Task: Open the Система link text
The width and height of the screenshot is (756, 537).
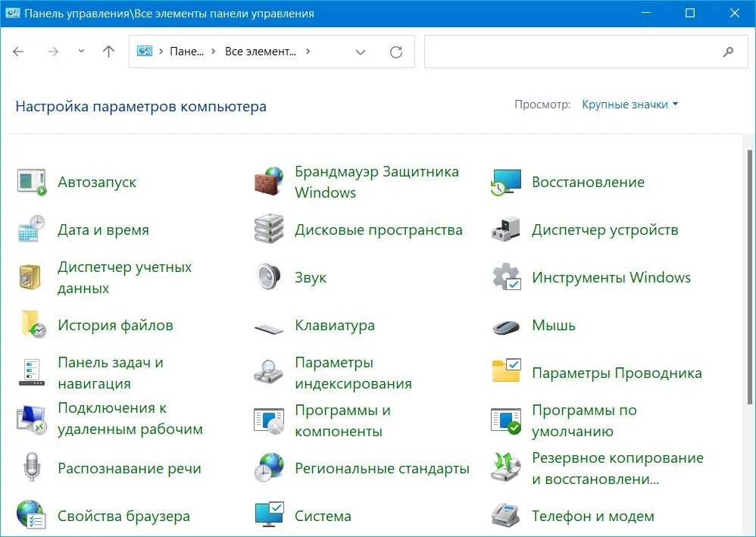Action: (x=323, y=517)
